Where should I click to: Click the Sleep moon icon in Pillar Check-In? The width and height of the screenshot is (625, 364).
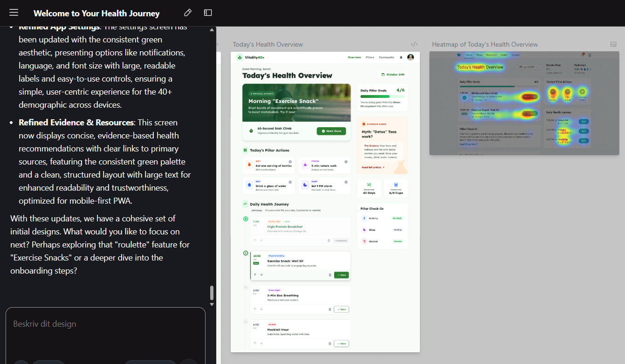[364, 230]
